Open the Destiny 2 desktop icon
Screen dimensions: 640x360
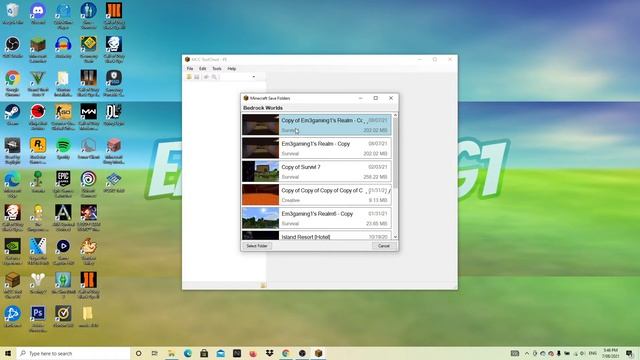click(38, 282)
